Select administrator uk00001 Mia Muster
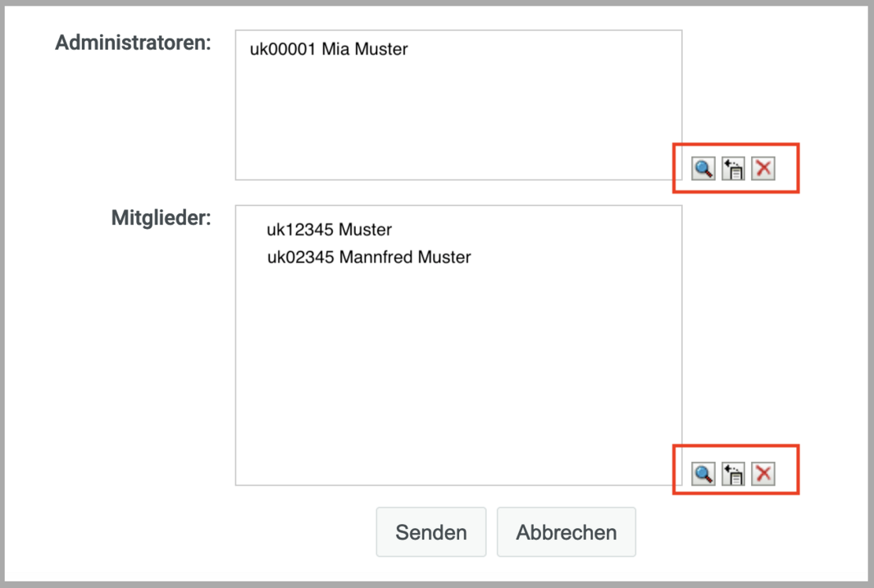This screenshot has height=588, width=874. click(328, 50)
